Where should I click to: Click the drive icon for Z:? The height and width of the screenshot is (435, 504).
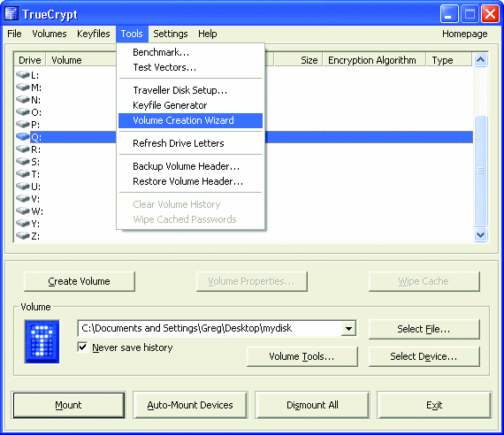(x=23, y=236)
